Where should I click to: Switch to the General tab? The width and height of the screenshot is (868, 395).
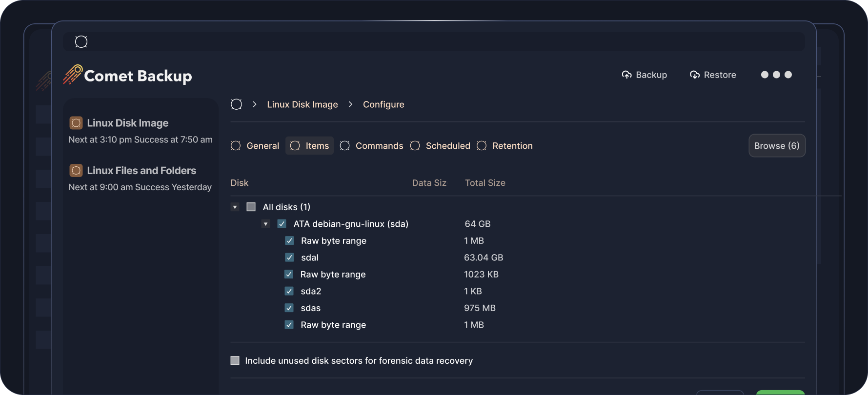(255, 146)
